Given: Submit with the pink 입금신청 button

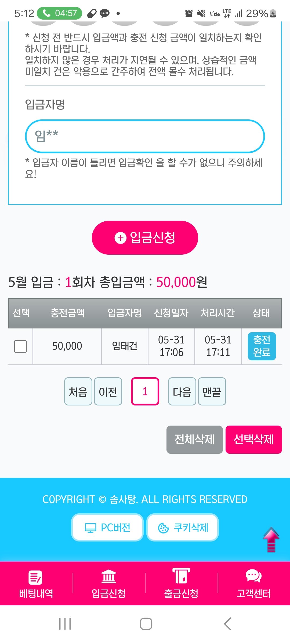Looking at the screenshot, I should 145,238.
